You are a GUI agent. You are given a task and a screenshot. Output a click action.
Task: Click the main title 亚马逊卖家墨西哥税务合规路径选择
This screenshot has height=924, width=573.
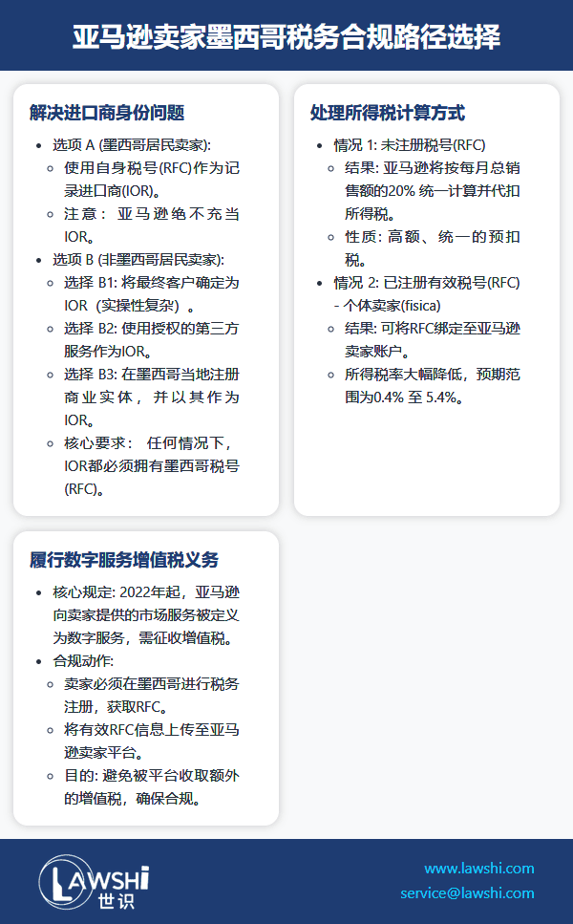pyautogui.click(x=286, y=36)
